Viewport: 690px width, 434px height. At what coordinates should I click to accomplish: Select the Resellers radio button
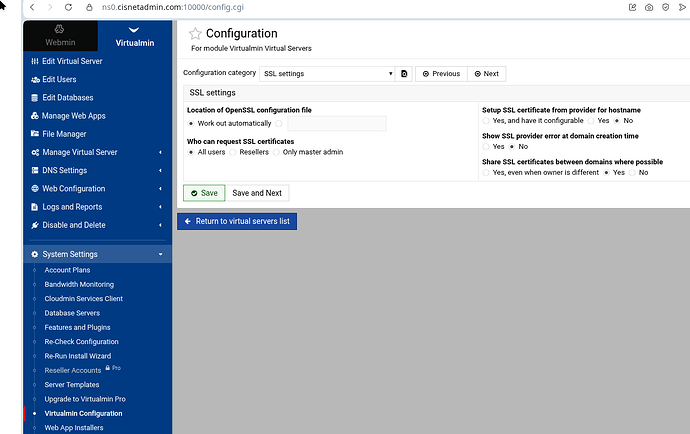(x=233, y=152)
